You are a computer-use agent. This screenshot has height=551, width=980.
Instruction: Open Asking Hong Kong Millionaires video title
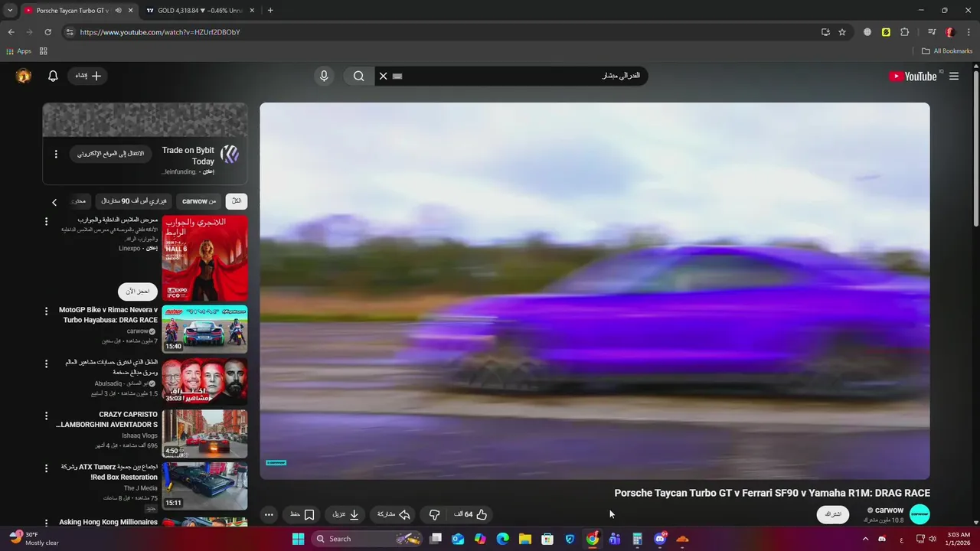pyautogui.click(x=108, y=522)
